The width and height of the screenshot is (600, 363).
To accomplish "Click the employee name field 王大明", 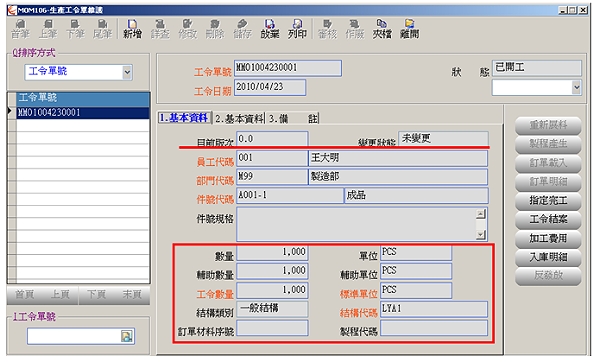I will (x=398, y=158).
